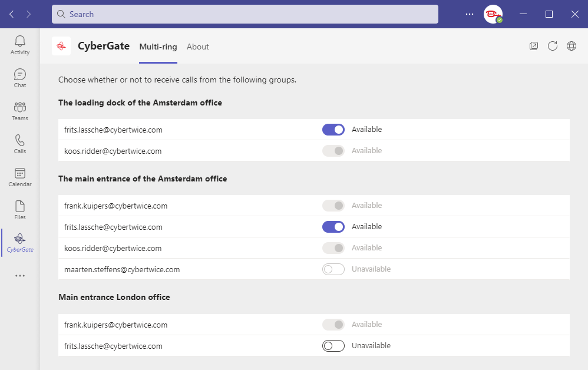Click the CyberGate title text
This screenshot has height=370, width=588.
click(104, 46)
